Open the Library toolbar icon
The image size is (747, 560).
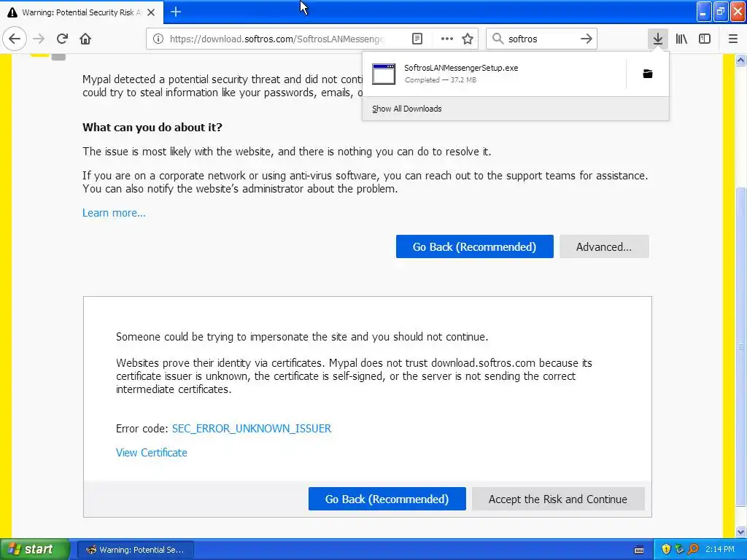click(x=681, y=39)
